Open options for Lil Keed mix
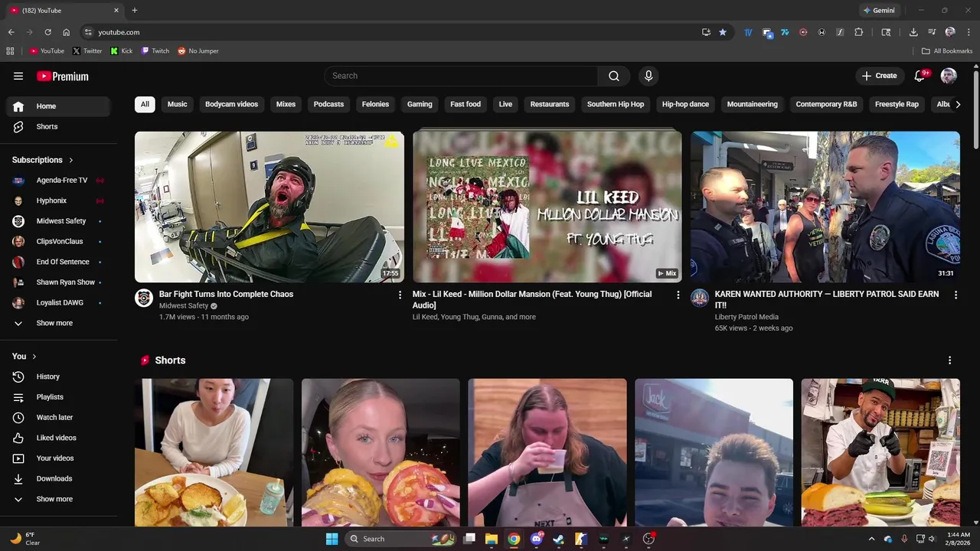Viewport: 980px width, 551px height. point(678,295)
